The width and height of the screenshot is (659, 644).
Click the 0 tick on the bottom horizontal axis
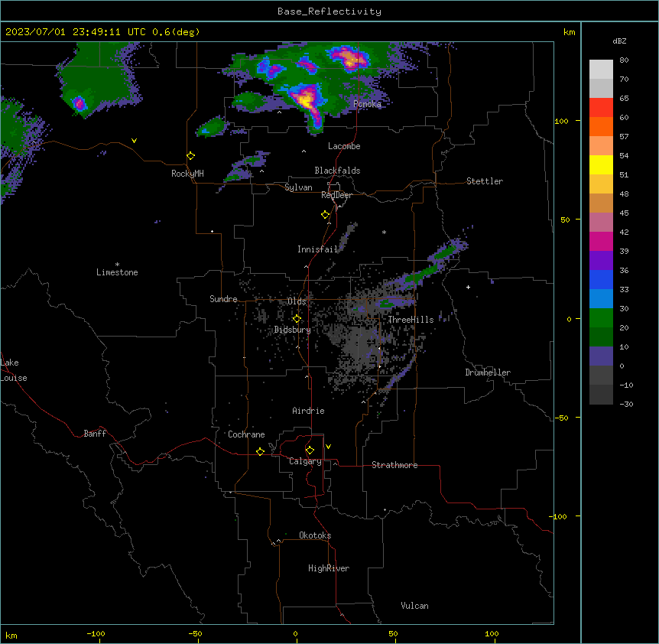pos(295,633)
